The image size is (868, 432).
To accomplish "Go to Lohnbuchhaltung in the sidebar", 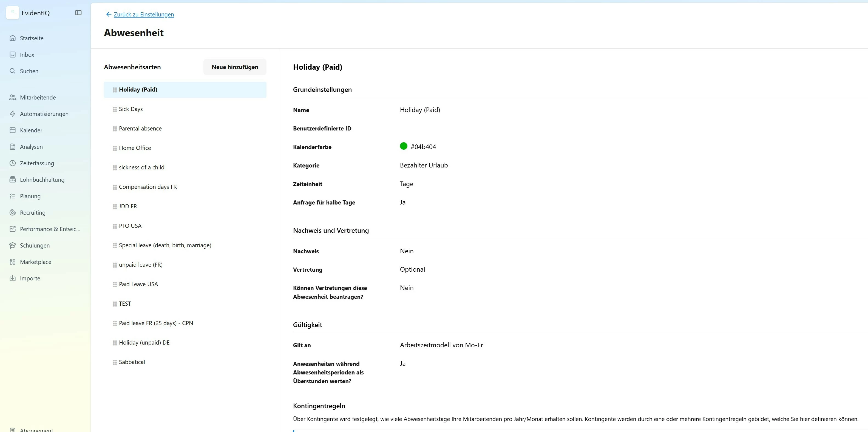I will point(42,180).
